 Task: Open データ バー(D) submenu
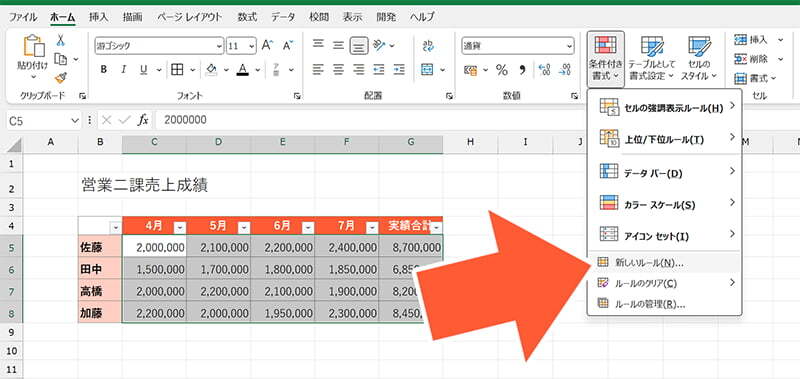(x=664, y=173)
